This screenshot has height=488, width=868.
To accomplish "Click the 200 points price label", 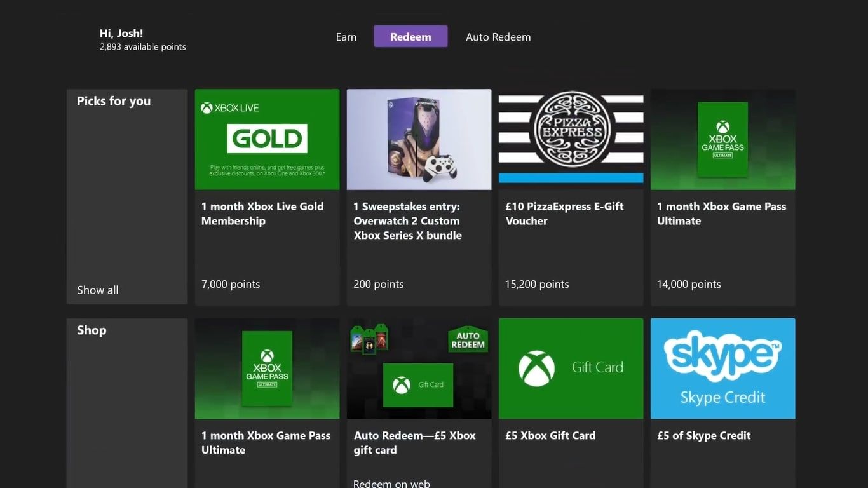I will 378,284.
